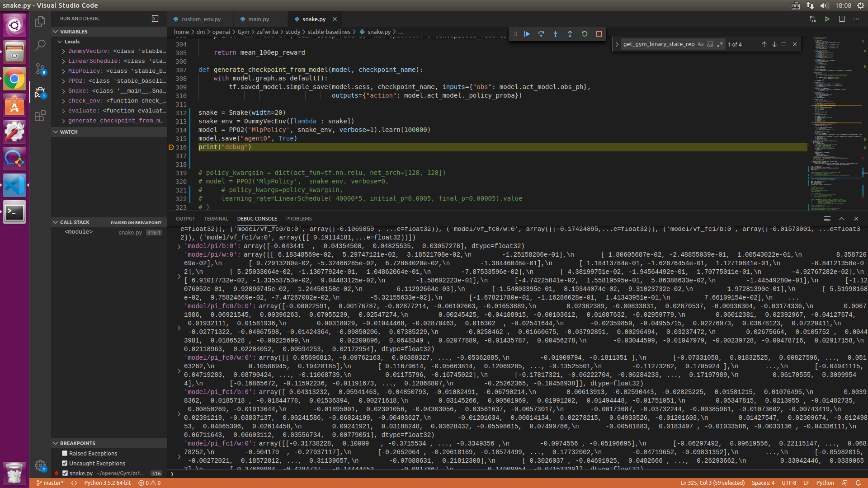Open the Problems panel tab
868x488 pixels.
click(299, 219)
